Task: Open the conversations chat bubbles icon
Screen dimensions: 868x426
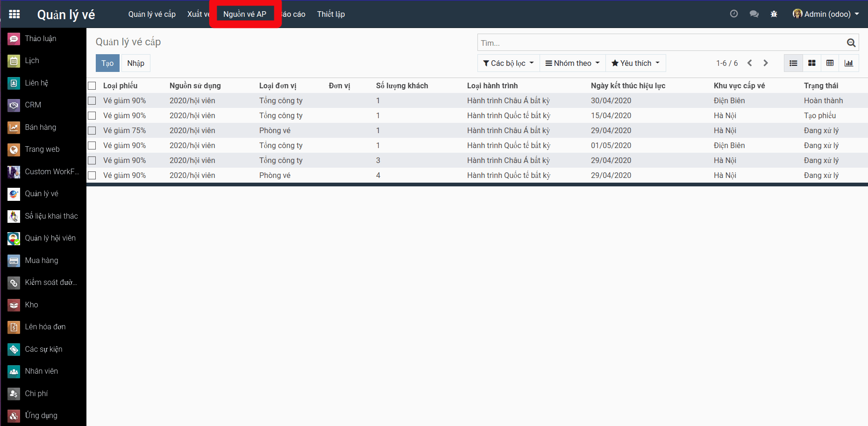Action: (x=754, y=14)
